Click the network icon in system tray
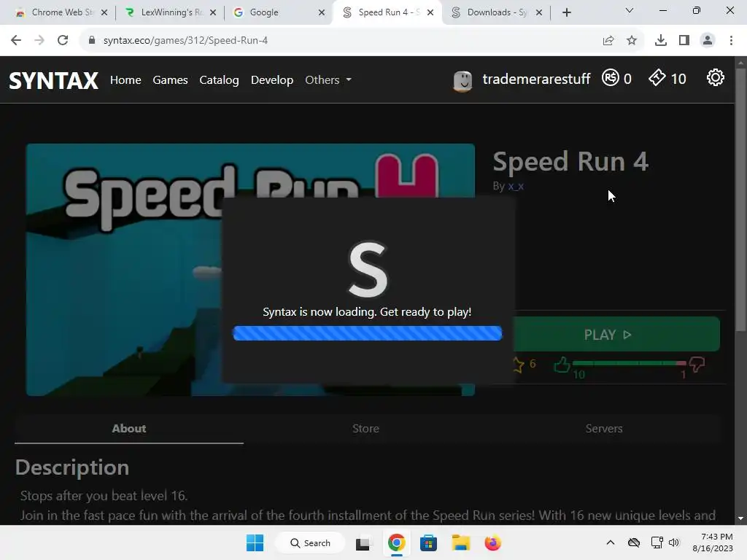Viewport: 747px width, 560px height. (657, 542)
